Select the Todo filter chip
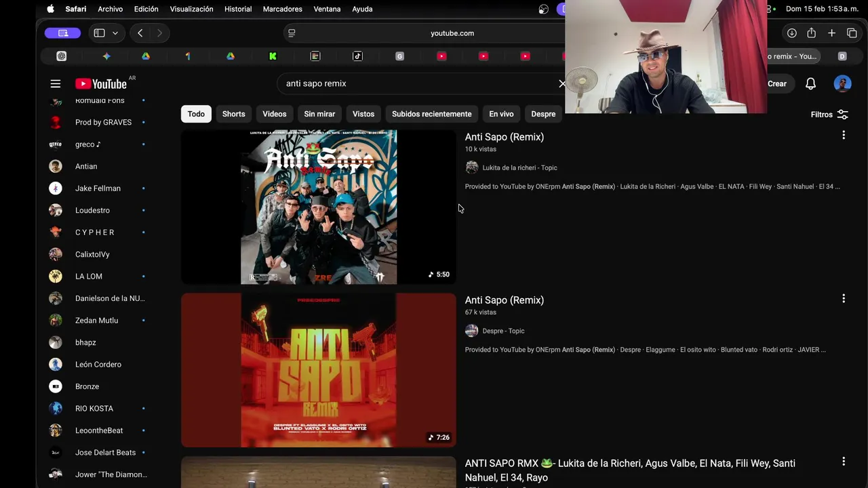 196,114
